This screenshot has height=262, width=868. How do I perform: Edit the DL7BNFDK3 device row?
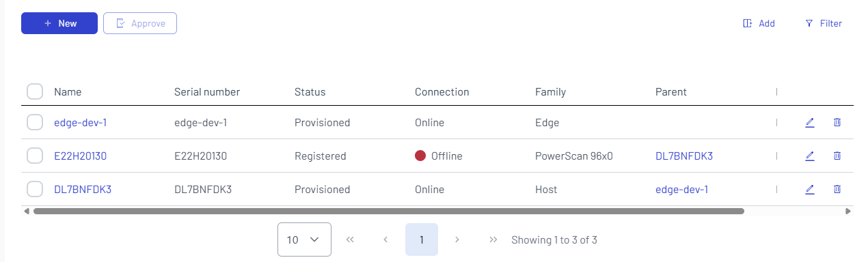(810, 189)
